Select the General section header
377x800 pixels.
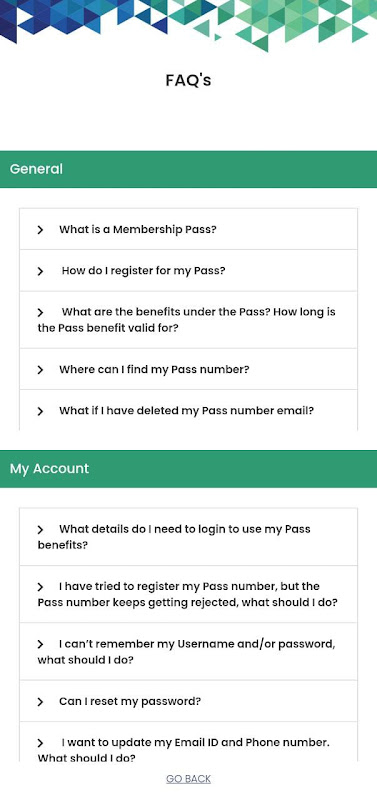tap(188, 169)
